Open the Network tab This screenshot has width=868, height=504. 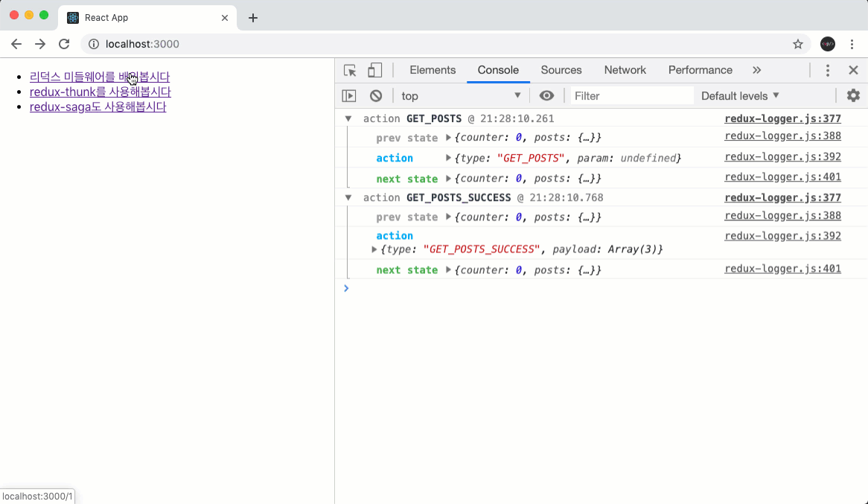[x=625, y=70]
